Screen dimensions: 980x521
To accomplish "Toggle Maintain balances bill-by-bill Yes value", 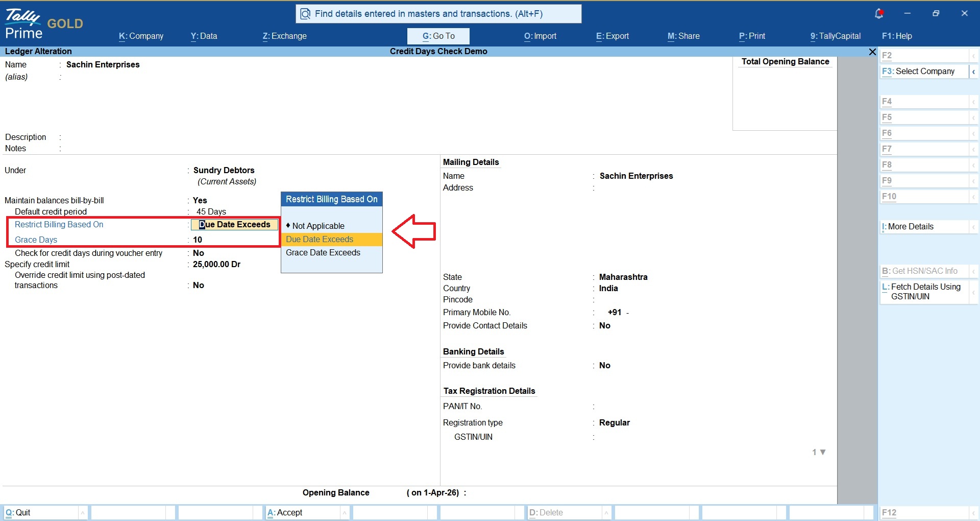I will [x=200, y=200].
